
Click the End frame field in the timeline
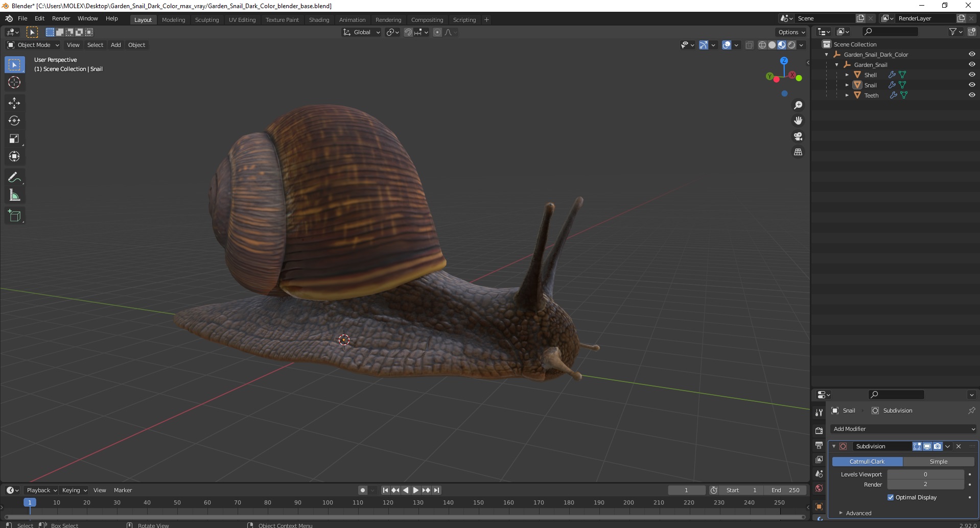click(x=785, y=490)
